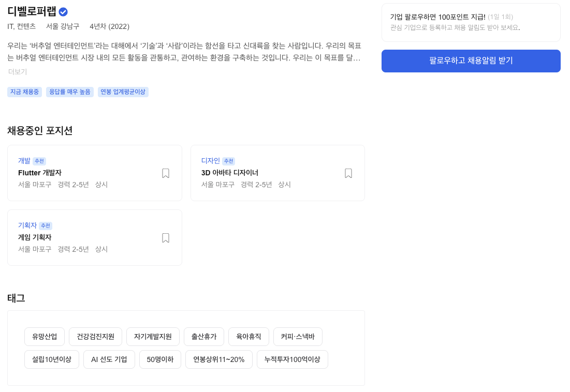Click the 유망산업 tag
570x392 pixels.
point(45,337)
